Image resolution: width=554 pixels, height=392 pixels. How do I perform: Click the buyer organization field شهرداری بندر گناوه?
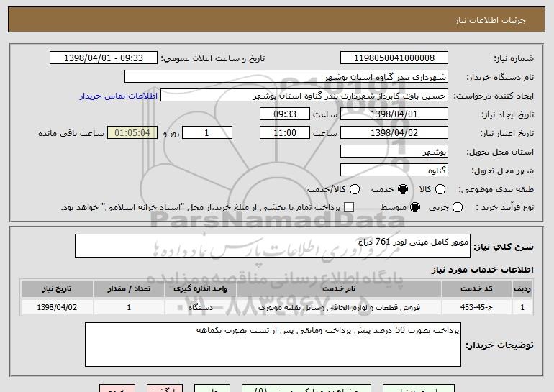point(286,77)
